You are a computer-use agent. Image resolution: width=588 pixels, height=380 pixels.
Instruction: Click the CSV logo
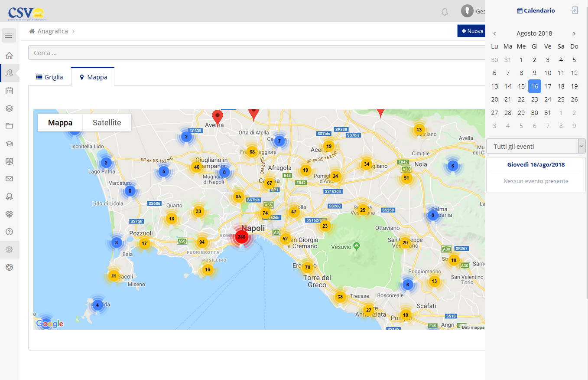[x=26, y=13]
